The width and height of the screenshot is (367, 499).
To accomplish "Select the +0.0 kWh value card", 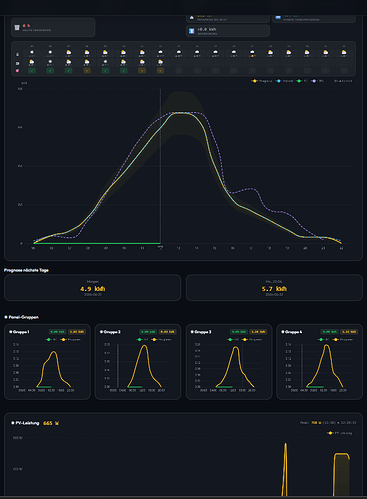I will point(228,31).
